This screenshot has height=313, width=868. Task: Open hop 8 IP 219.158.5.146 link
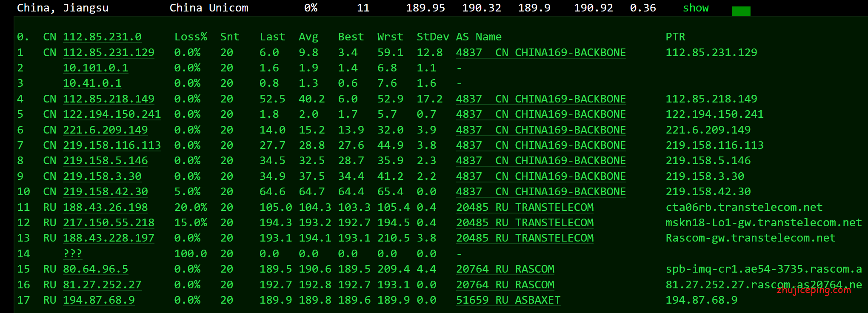click(x=106, y=161)
